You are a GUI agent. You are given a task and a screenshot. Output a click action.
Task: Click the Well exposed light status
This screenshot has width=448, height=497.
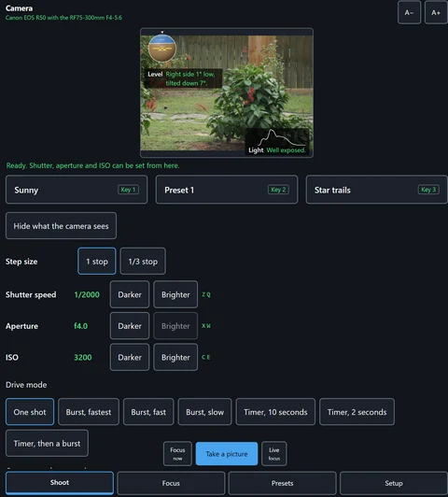pos(286,150)
